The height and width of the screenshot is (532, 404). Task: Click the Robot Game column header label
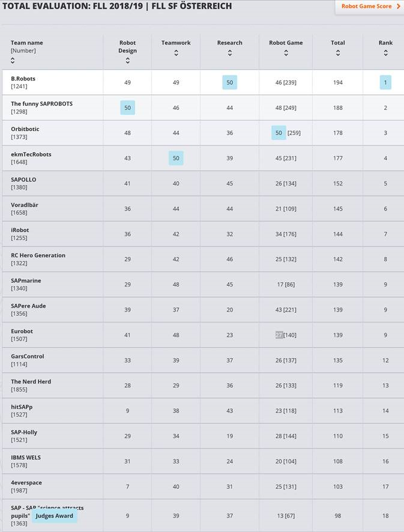pos(286,43)
